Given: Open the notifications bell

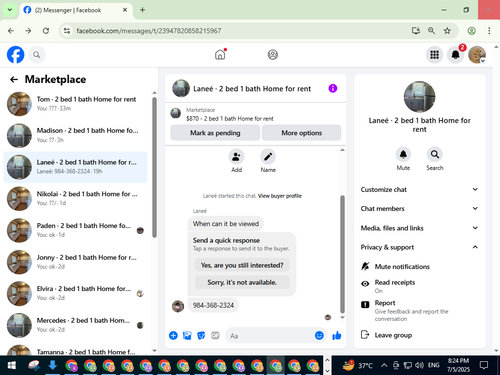Looking at the screenshot, I should 456,55.
